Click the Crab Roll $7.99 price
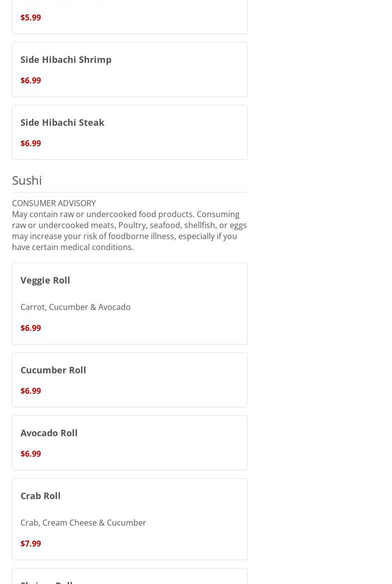 [30, 544]
